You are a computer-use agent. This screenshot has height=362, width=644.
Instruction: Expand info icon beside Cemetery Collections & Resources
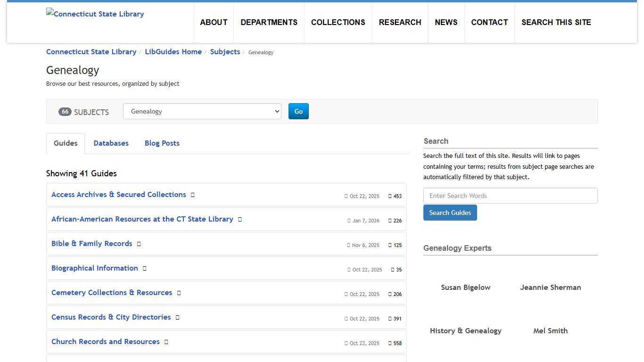point(179,293)
